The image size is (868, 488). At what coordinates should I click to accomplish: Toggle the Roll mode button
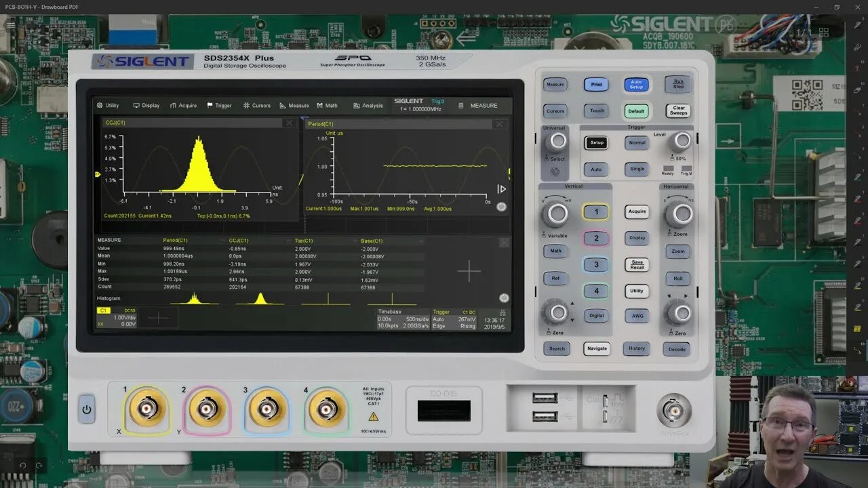[x=678, y=279]
